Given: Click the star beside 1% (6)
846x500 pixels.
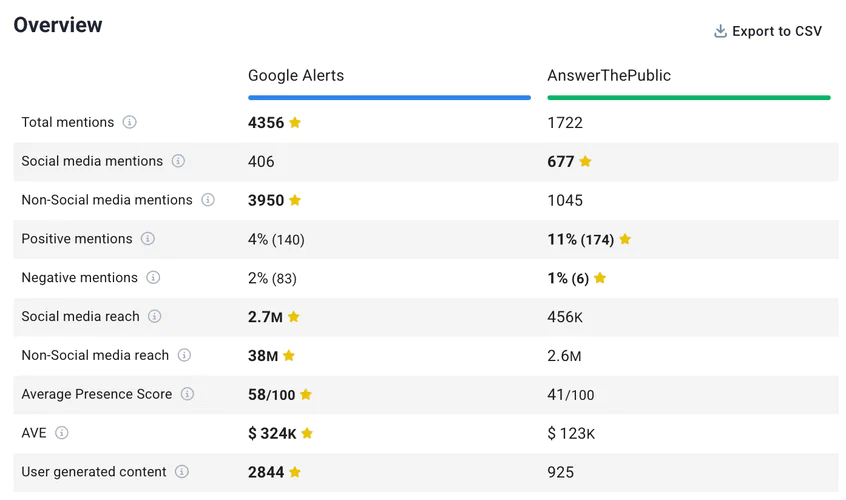Looking at the screenshot, I should pos(600,278).
